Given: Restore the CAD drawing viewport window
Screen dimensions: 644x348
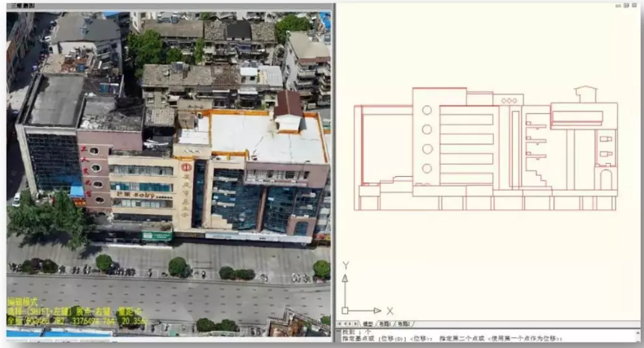Looking at the screenshot, I should point(624,6).
